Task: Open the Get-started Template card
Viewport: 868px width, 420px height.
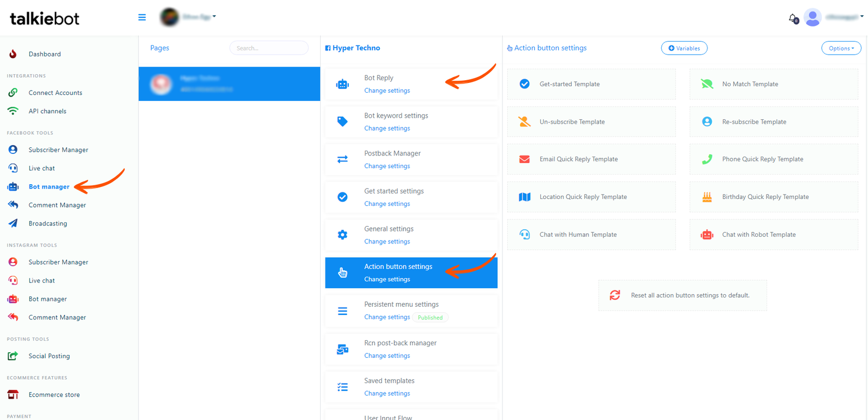Action: coord(591,84)
